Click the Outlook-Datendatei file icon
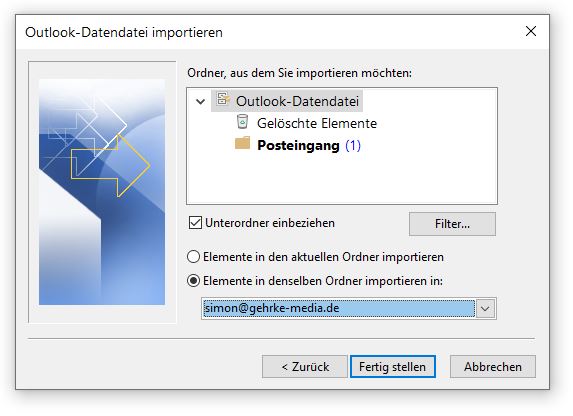The image size is (573, 416). click(223, 99)
